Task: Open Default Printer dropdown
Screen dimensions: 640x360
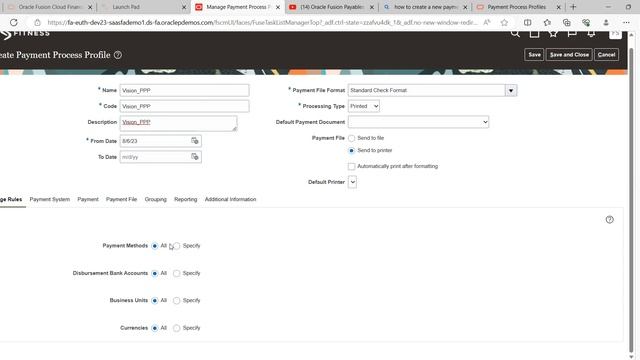Action: click(x=353, y=182)
